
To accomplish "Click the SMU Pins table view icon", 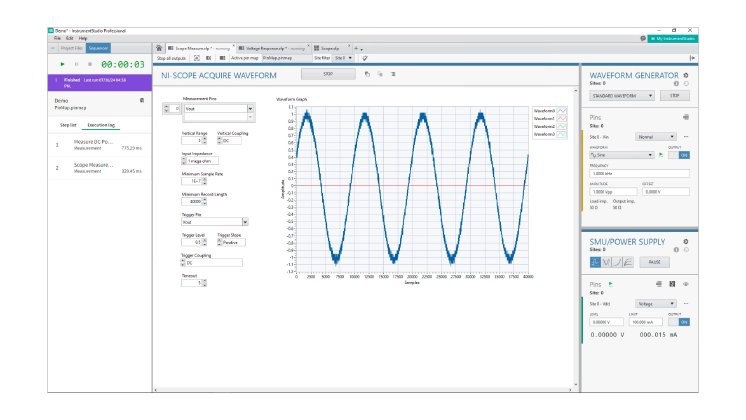I will point(659,284).
